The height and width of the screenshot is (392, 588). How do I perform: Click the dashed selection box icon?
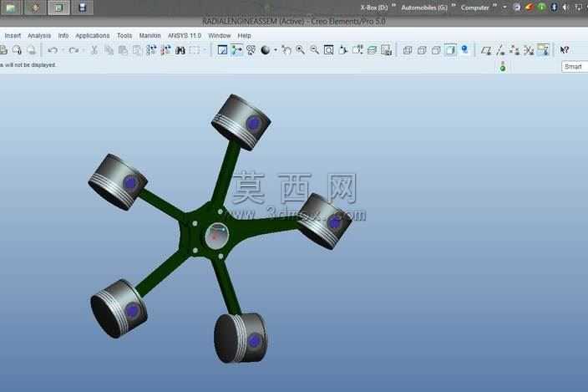195,50
